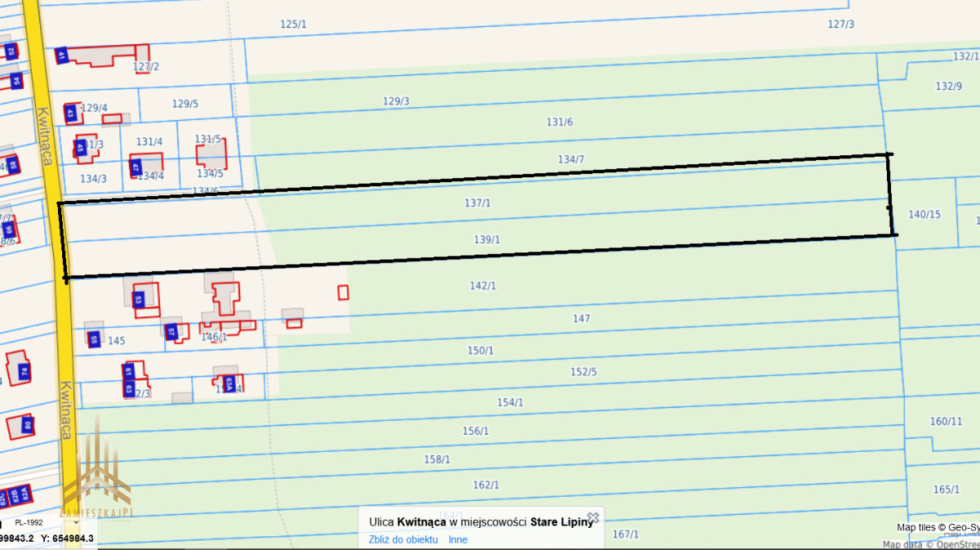The height and width of the screenshot is (550, 980).
Task: Click parcel label 134/5
Action: coord(210,173)
